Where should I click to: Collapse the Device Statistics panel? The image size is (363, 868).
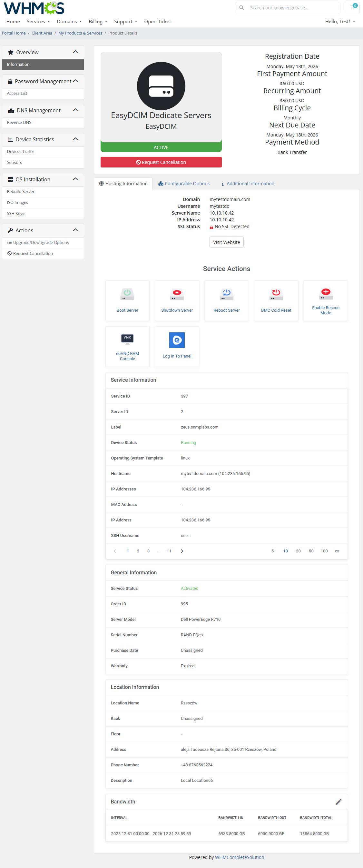(x=75, y=139)
